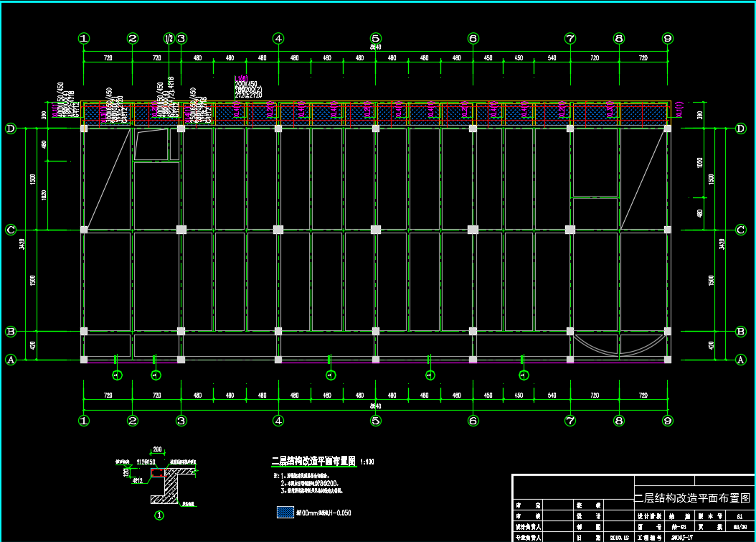Screen dimensions: 756x542
Task: Click the legend text beside the blue hatch
Action: [x=323, y=513]
